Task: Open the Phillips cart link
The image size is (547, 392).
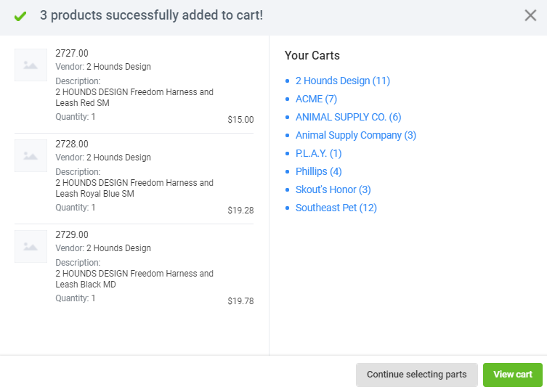Action: [318, 171]
